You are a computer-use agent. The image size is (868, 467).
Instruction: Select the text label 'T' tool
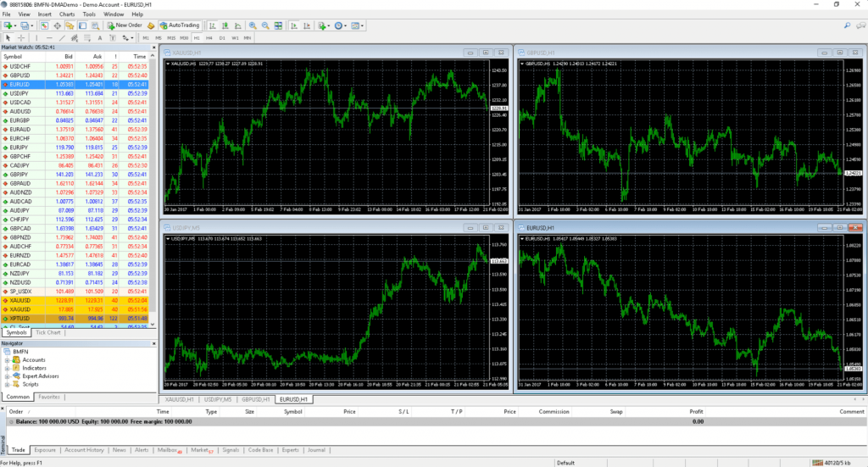tap(113, 38)
